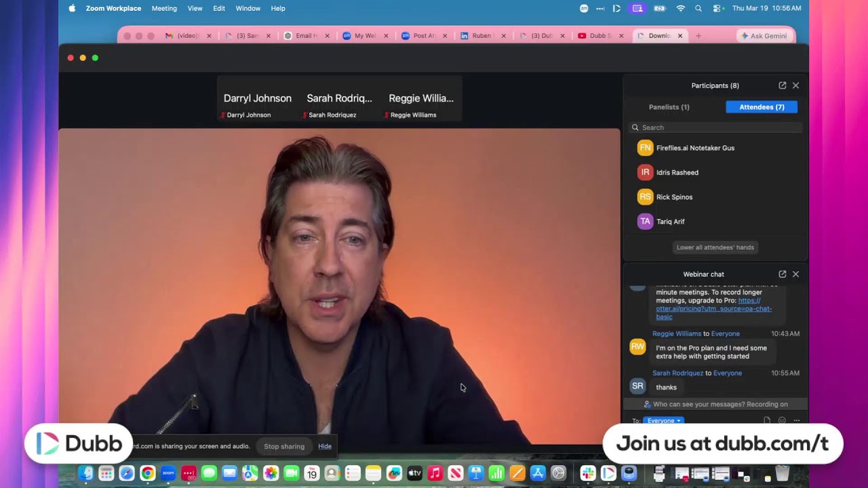Open the Zoom Workplace menu
Screen dimensions: 868x488
tap(113, 8)
